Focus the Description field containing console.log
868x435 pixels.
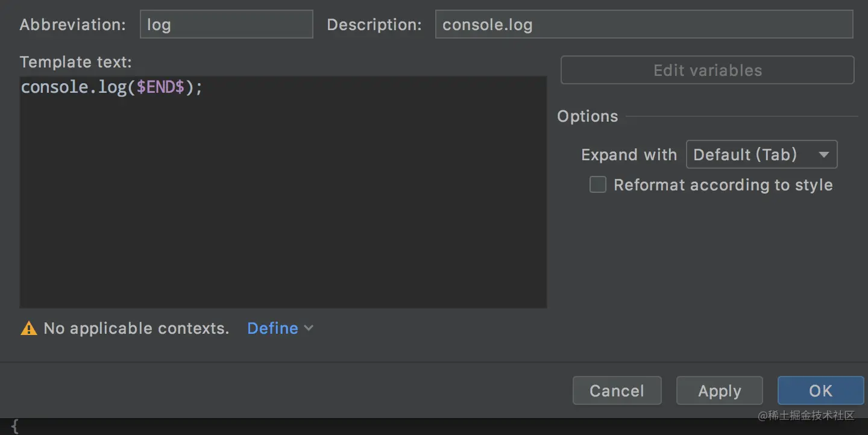[x=643, y=25]
